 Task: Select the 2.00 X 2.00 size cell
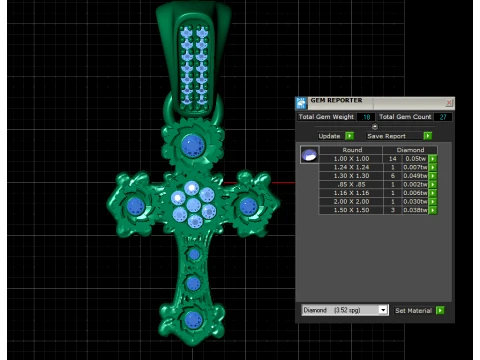(351, 202)
